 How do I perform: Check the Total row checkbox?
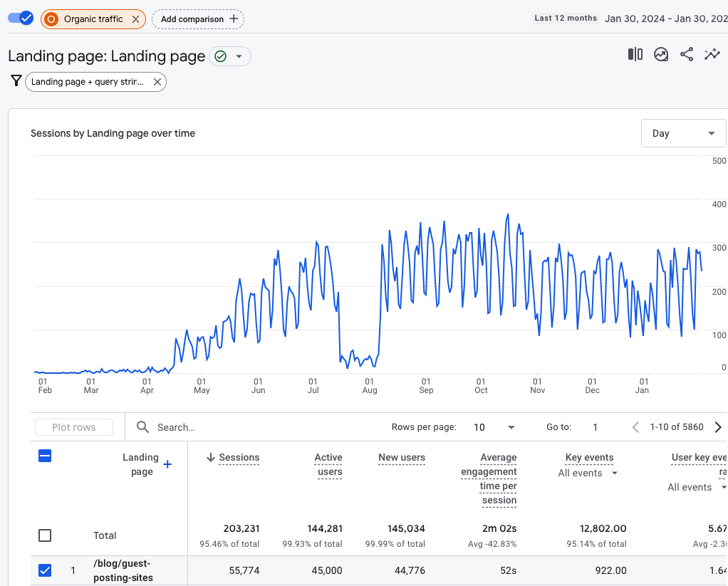click(45, 535)
